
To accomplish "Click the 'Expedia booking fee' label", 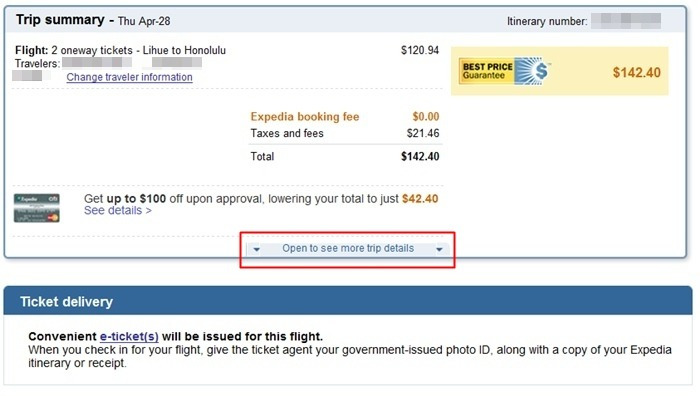I will click(x=304, y=117).
